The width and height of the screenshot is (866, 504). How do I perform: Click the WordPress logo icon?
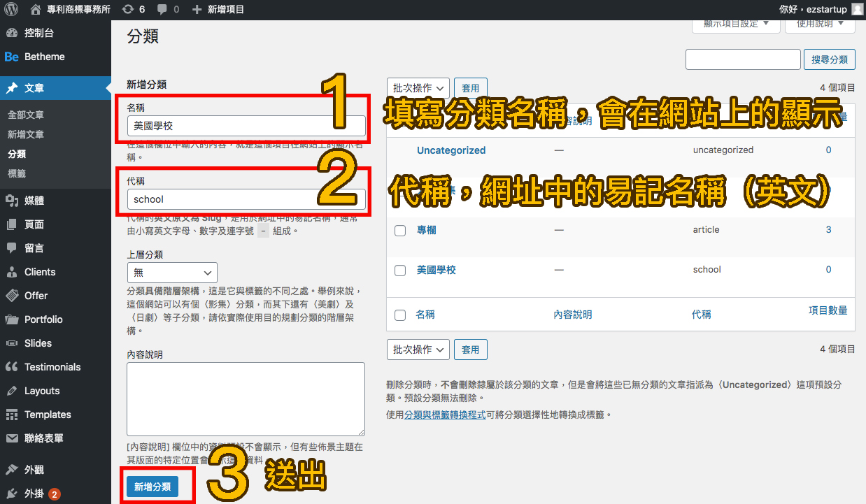point(11,10)
